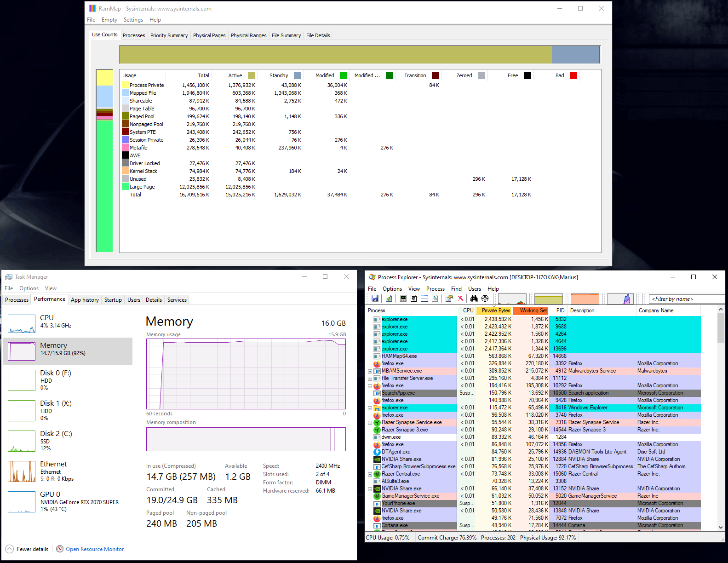Select the CPU graph thumbnail in Task Manager
Screen dimensions: 728x563
tap(22, 324)
